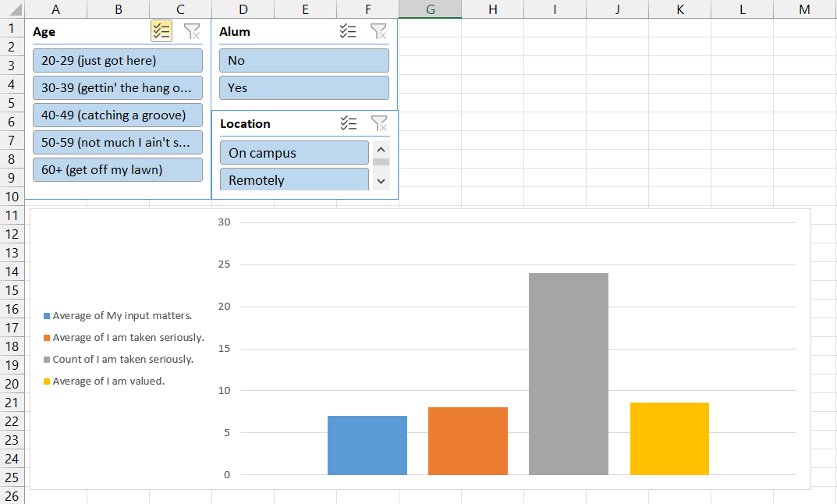This screenshot has height=504, width=837.
Task: Filter Alum slicer by Yes
Action: click(x=303, y=87)
